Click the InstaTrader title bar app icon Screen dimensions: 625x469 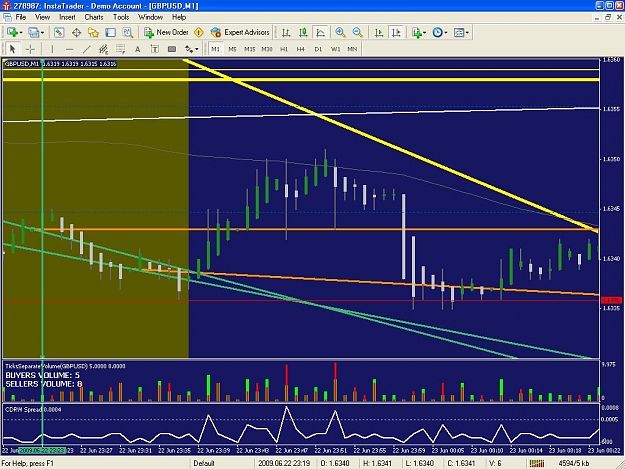click(6, 6)
